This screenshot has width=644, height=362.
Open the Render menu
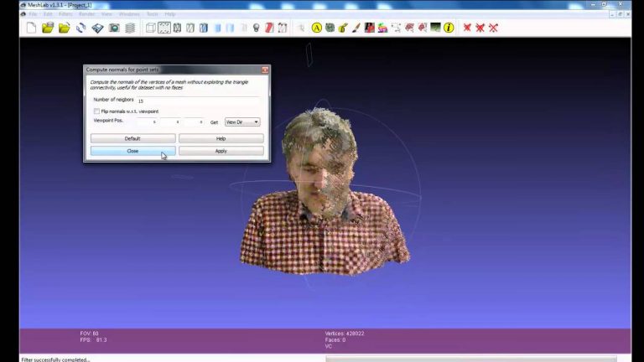click(86, 14)
